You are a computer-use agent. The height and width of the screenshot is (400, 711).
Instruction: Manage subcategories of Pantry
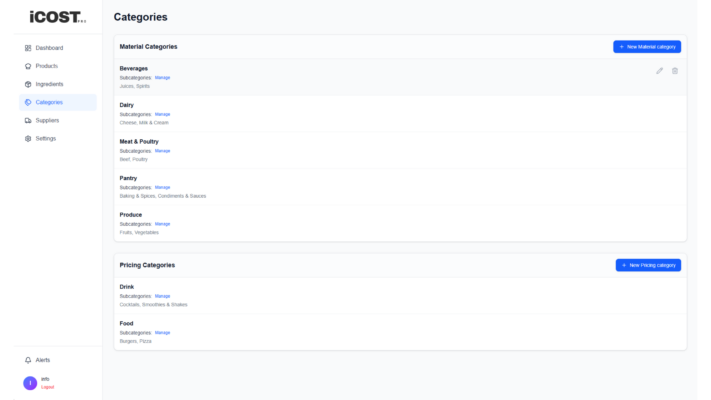[162, 187]
